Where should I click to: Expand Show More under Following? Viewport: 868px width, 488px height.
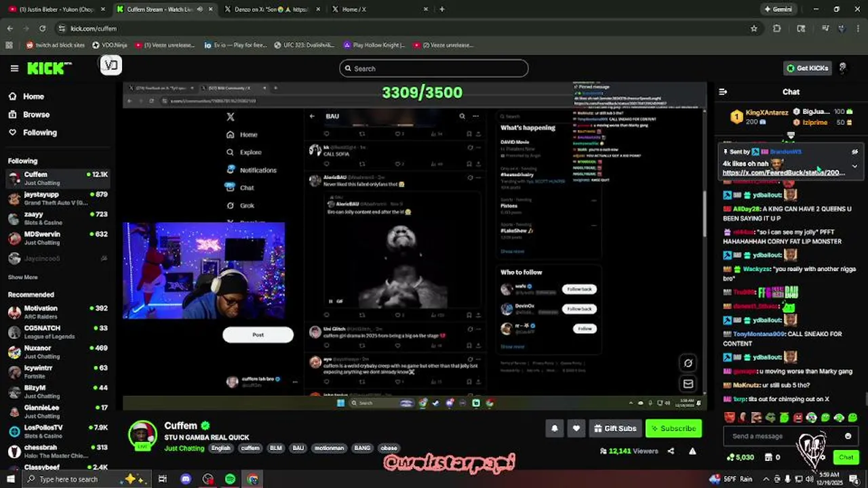22,277
